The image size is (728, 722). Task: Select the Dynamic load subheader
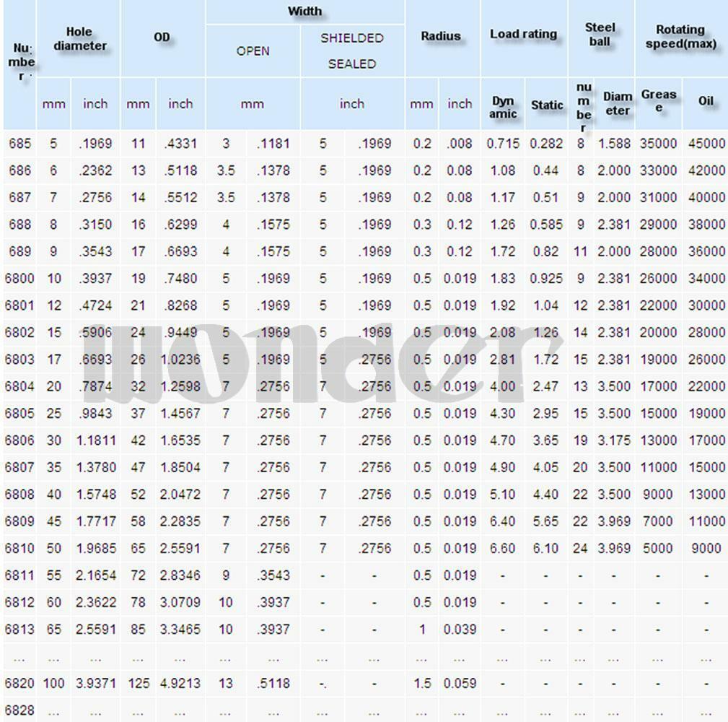click(503, 108)
